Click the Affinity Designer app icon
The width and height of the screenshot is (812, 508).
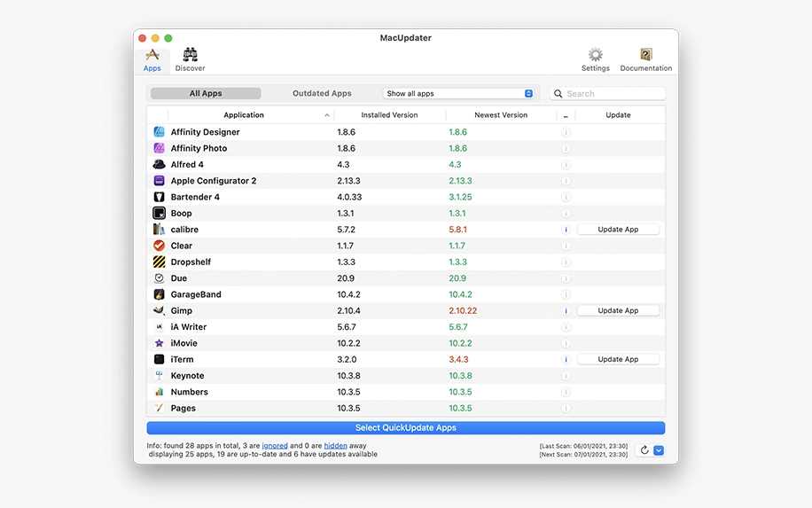pyautogui.click(x=159, y=132)
